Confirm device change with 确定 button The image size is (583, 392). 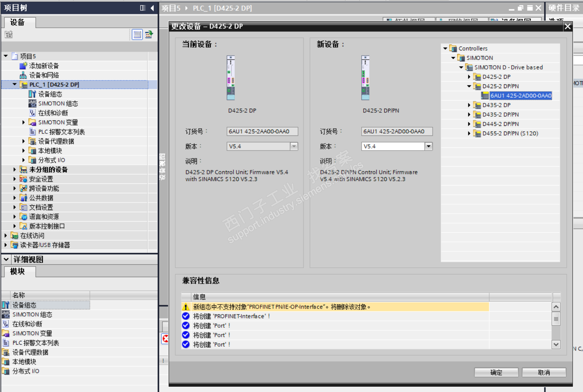496,373
